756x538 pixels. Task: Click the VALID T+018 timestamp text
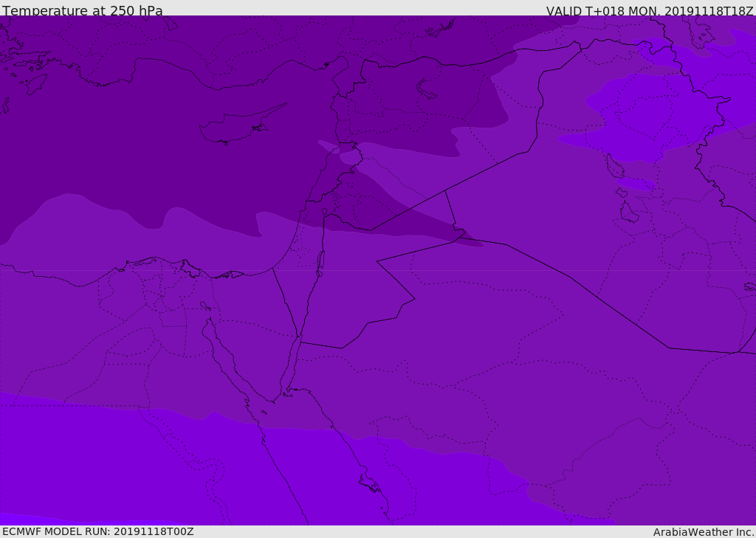click(x=649, y=10)
